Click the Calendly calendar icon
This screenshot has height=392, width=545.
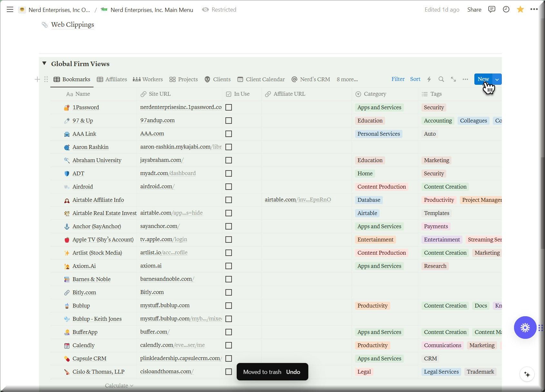[67, 346]
